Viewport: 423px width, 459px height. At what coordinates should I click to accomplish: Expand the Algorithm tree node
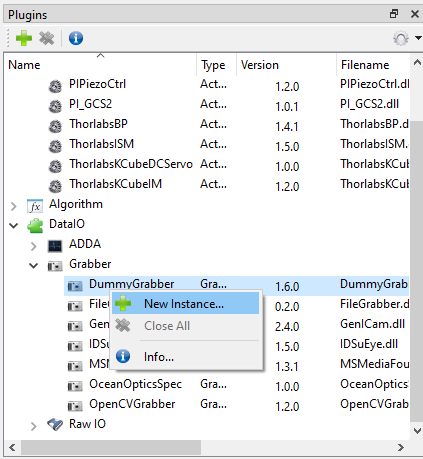coord(14,206)
